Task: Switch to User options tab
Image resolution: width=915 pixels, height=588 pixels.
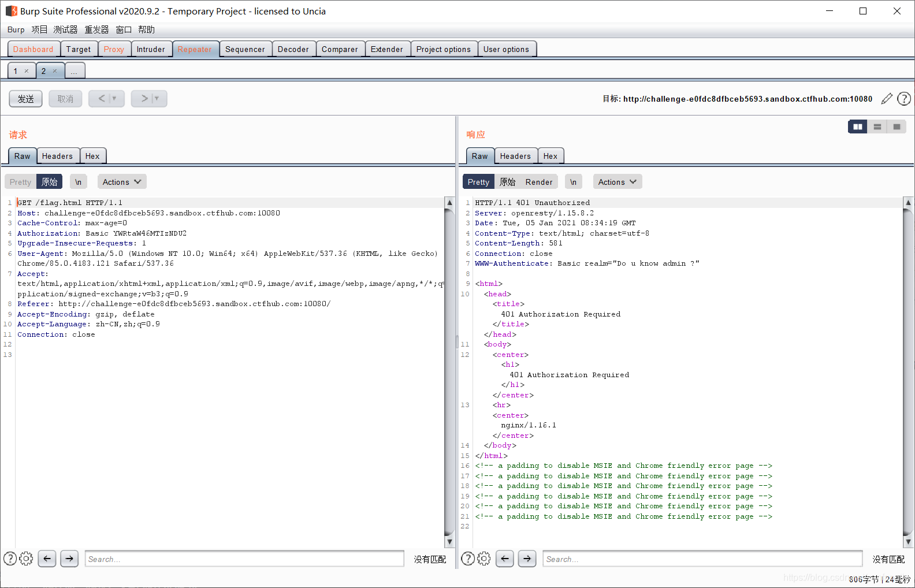Action: pyautogui.click(x=506, y=49)
